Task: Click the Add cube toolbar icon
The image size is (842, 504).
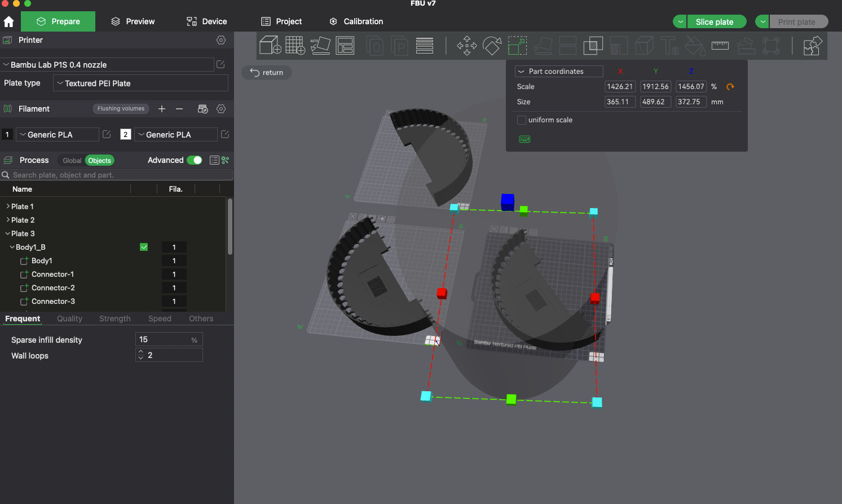Action: [270, 45]
